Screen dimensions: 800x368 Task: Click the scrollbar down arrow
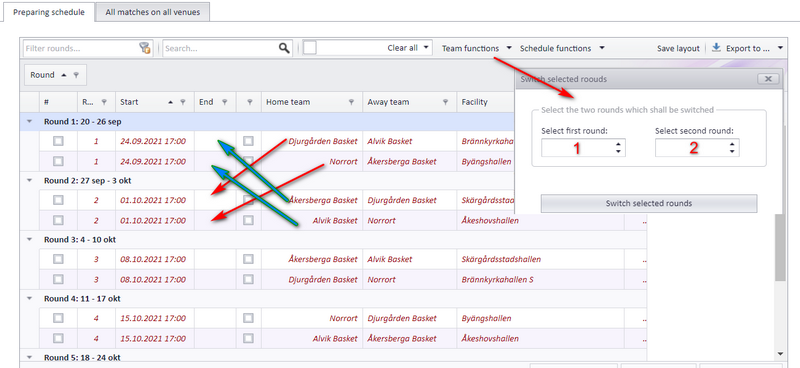[x=780, y=354]
